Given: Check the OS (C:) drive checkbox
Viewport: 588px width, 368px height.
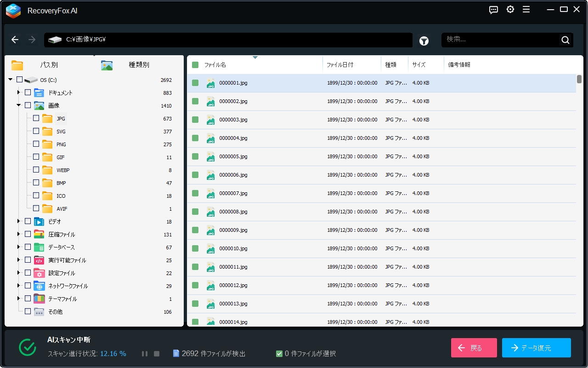Looking at the screenshot, I should [x=19, y=79].
